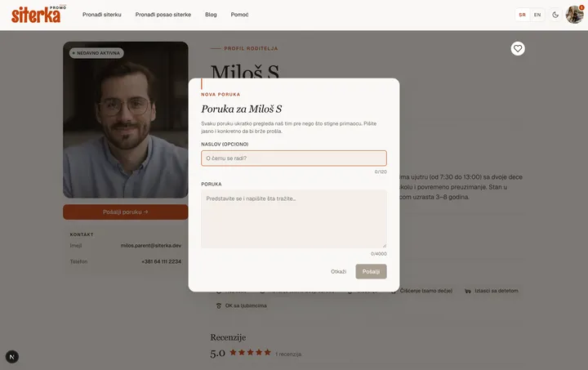Open Pronađi siterku menu item

coord(102,15)
